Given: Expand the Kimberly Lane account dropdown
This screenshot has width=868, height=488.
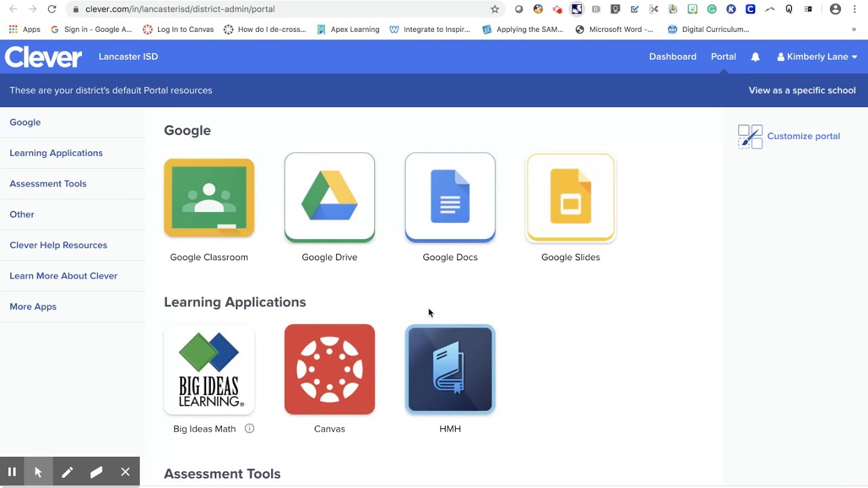Looking at the screenshot, I should [817, 57].
